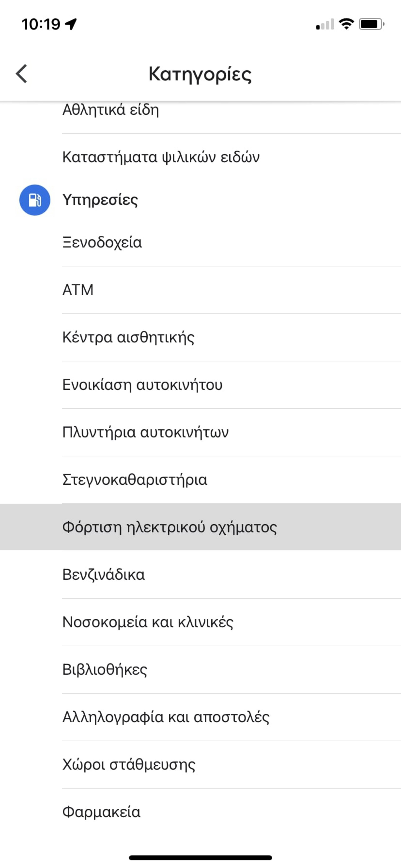Select ATM from the services list
This screenshot has width=401, height=868.
coord(78,290)
